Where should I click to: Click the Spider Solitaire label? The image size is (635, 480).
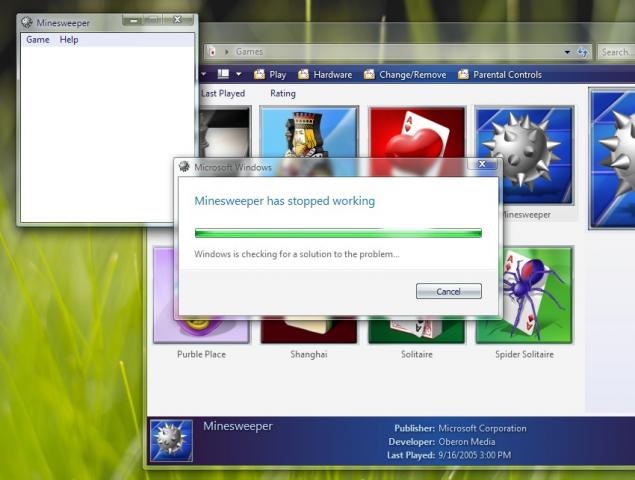(x=524, y=354)
